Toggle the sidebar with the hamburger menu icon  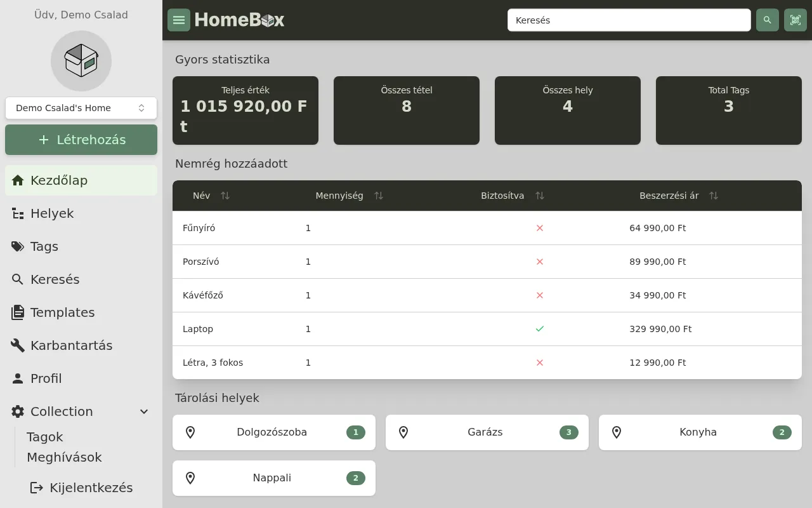point(179,20)
